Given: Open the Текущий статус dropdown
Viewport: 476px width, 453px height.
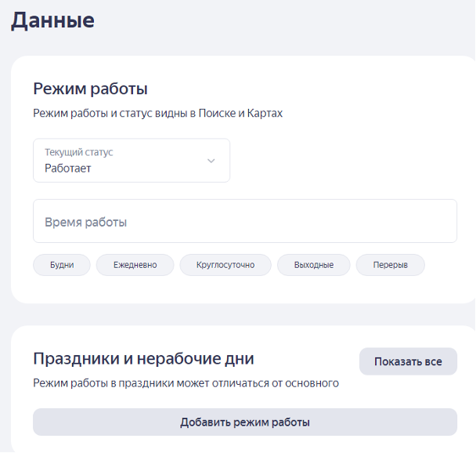Looking at the screenshot, I should (132, 161).
